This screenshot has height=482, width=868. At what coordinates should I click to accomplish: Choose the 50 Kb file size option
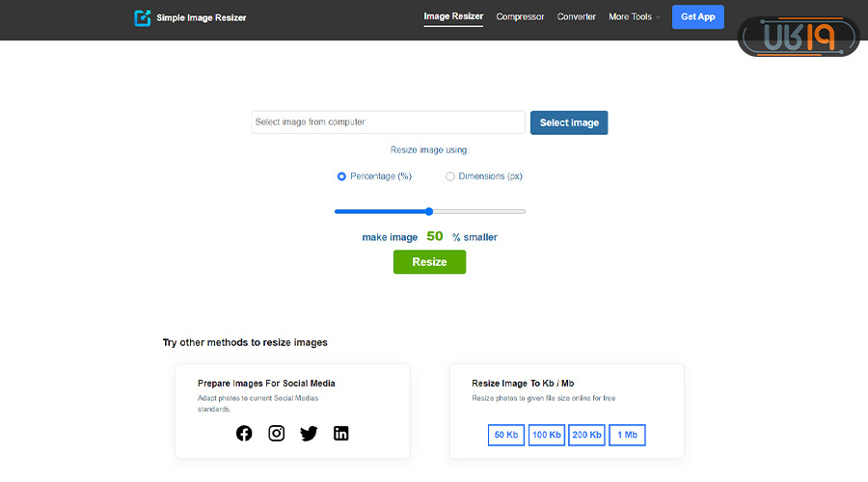point(506,435)
